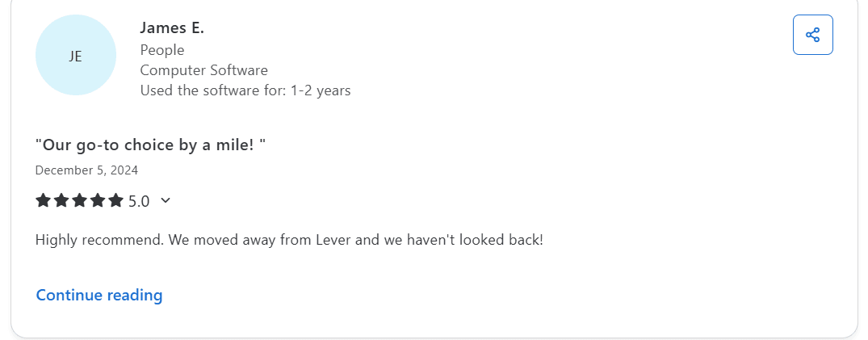The image size is (868, 340).
Task: Click the fifth rating star
Action: [x=115, y=200]
